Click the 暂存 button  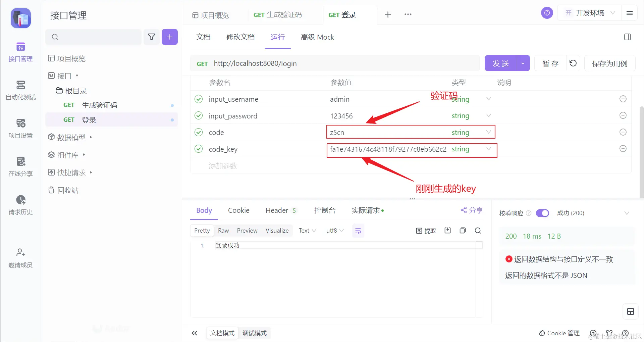coord(550,63)
